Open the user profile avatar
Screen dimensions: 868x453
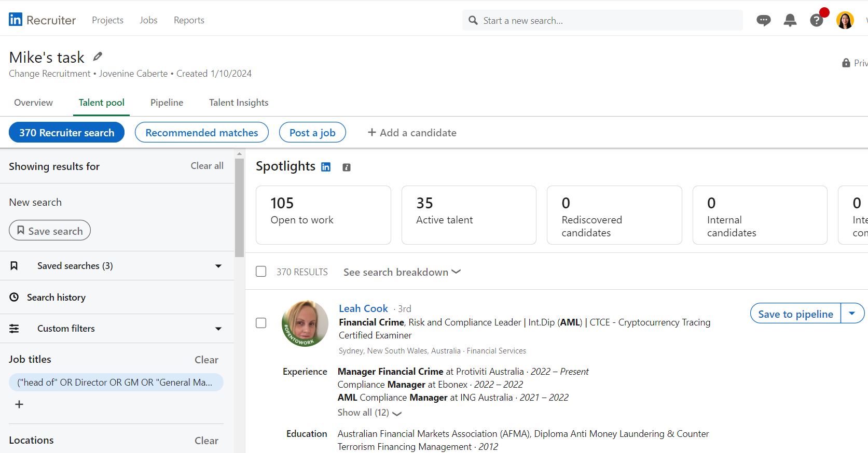pyautogui.click(x=845, y=20)
